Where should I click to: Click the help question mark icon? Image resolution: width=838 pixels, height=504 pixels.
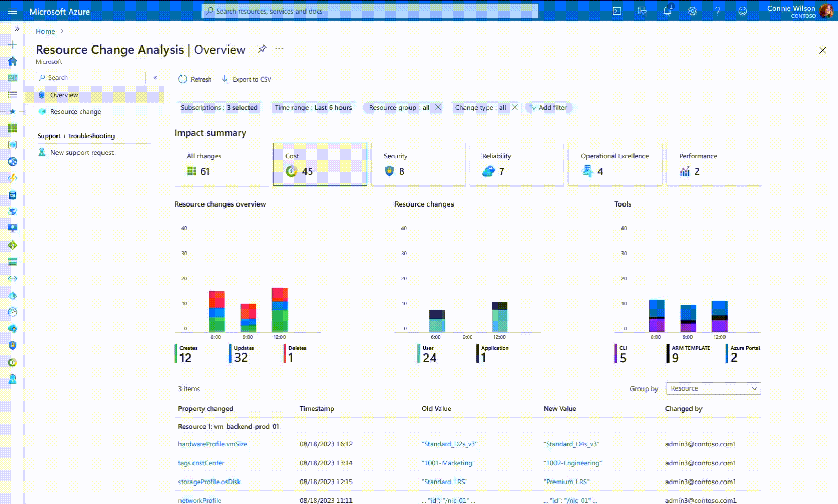pyautogui.click(x=717, y=11)
